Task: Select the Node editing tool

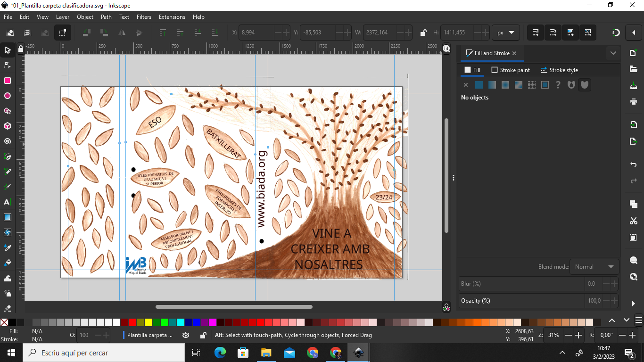Action: point(8,65)
